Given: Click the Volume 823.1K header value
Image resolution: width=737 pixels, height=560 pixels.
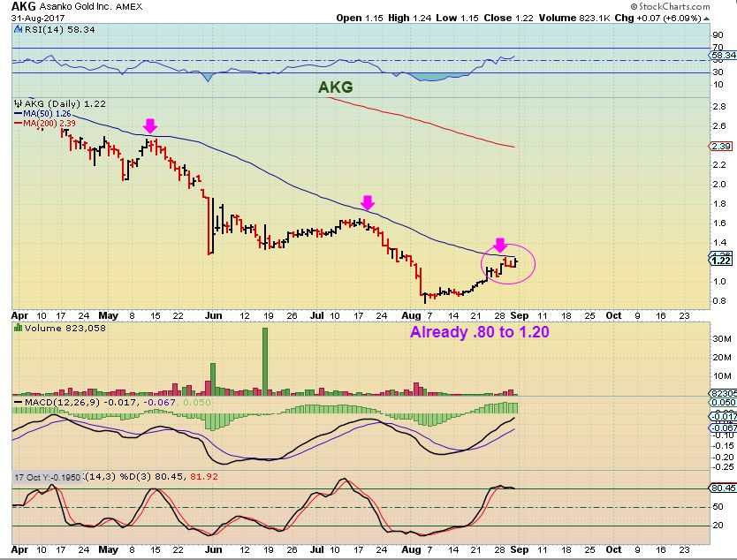Looking at the screenshot, I should click(574, 19).
